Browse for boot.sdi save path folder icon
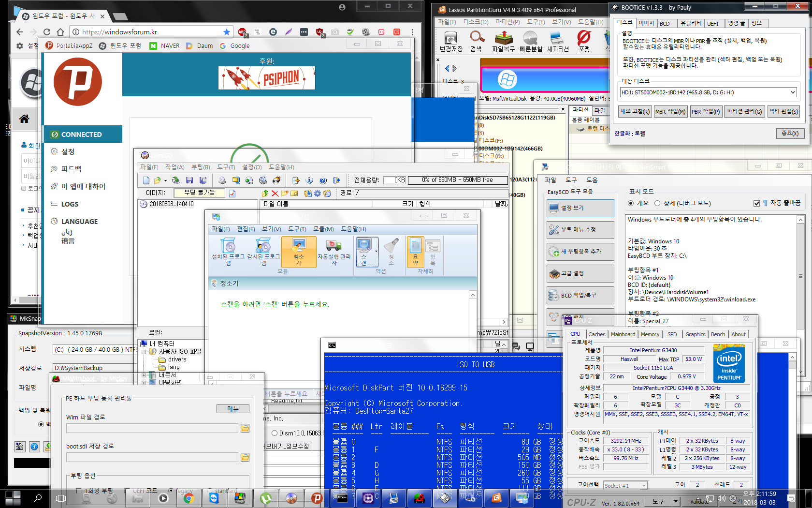This screenshot has height=508, width=812. (x=245, y=457)
